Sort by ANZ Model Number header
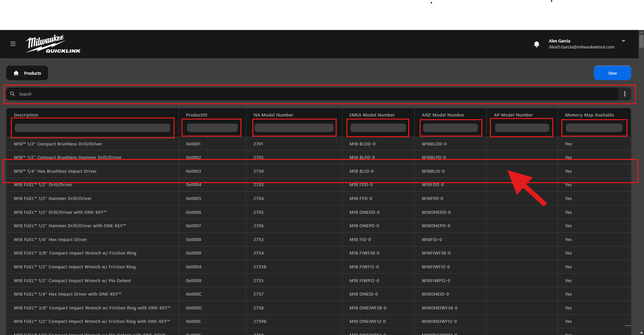Viewport: 644px width, 335px height. pos(443,115)
